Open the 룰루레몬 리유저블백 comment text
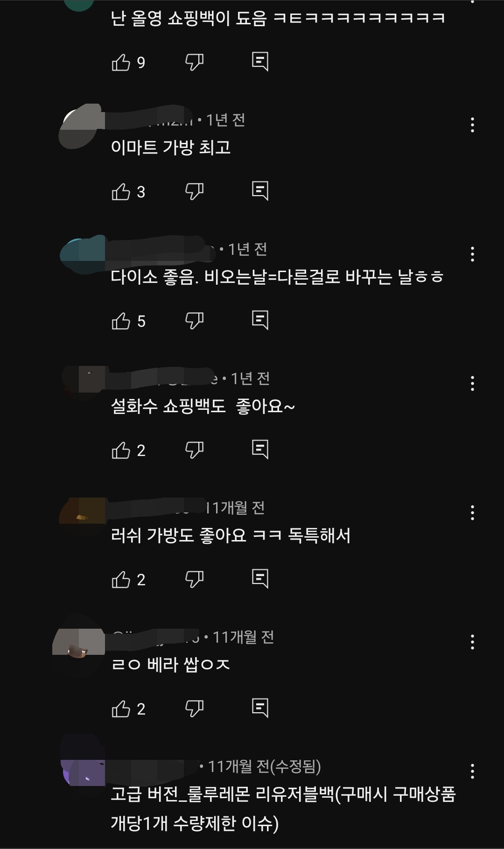 (283, 808)
